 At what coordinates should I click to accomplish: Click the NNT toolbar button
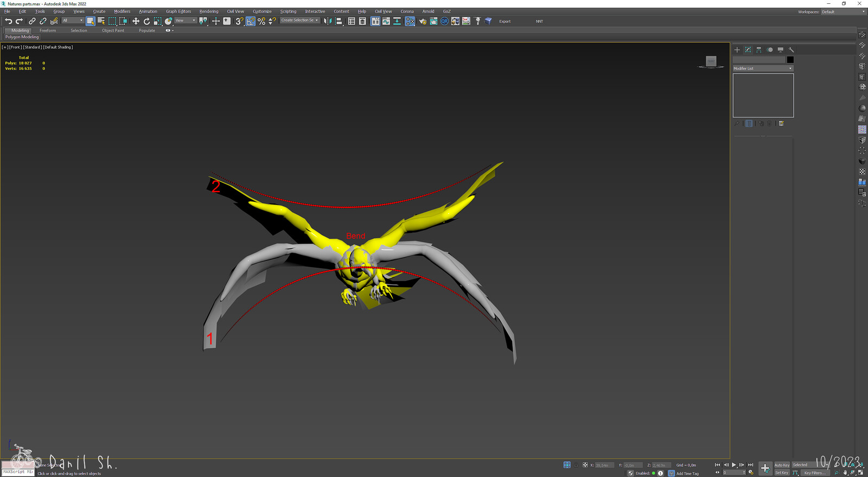pyautogui.click(x=539, y=21)
